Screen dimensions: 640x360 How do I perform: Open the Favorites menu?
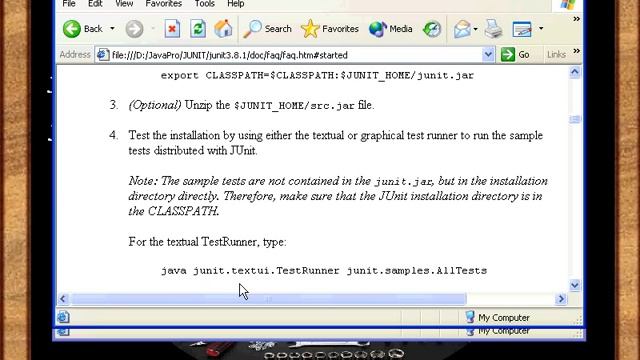[x=163, y=4]
